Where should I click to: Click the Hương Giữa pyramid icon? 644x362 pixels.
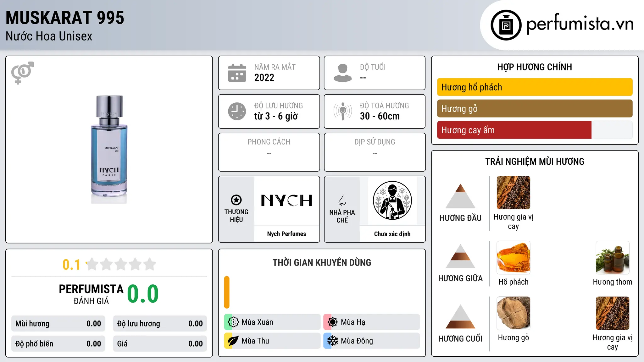pyautogui.click(x=460, y=256)
